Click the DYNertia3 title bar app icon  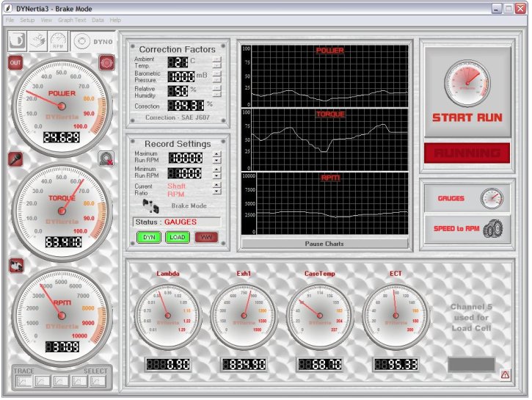click(x=9, y=9)
